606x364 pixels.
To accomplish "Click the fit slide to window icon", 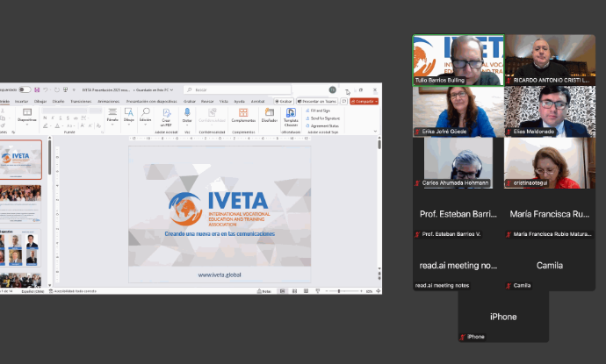I will (x=378, y=291).
